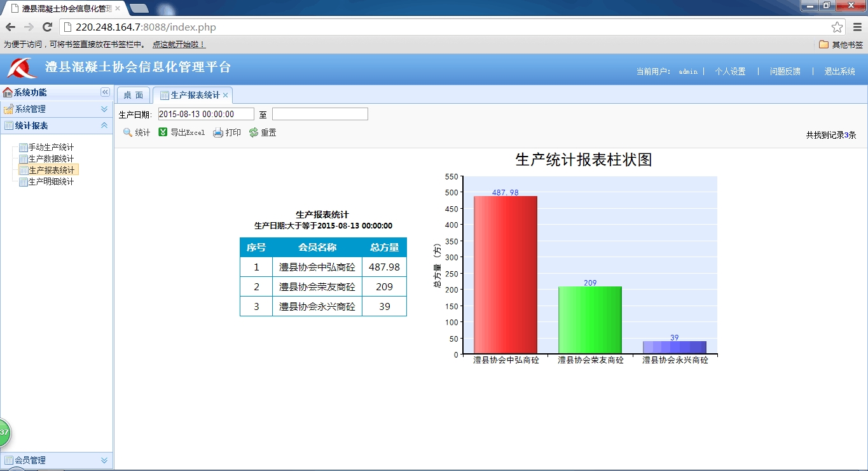Viewport: 868px width, 471px height.
Task: Open 手动生产统计 in the tree
Action: (51, 147)
